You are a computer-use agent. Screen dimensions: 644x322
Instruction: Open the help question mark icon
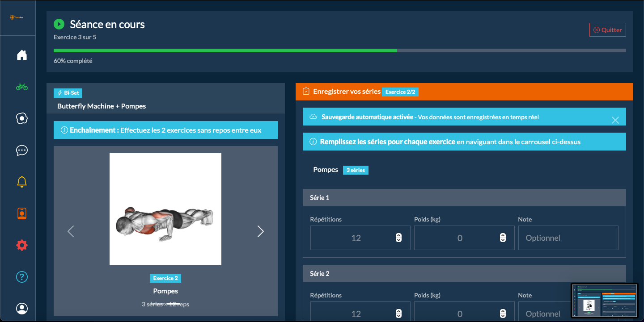(x=22, y=277)
